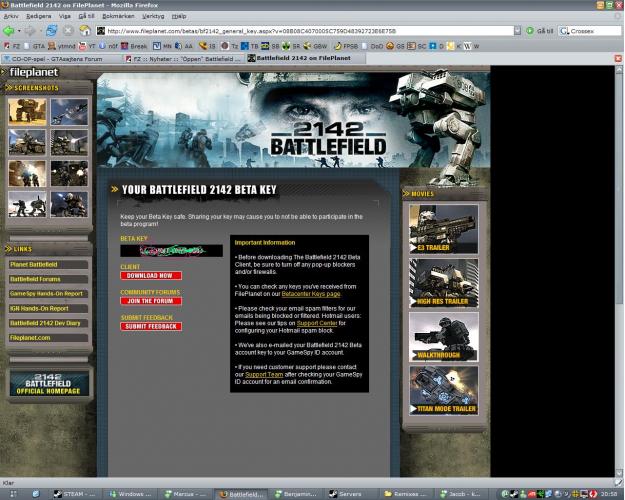Click the grey Forward arrow button

(x=29, y=31)
